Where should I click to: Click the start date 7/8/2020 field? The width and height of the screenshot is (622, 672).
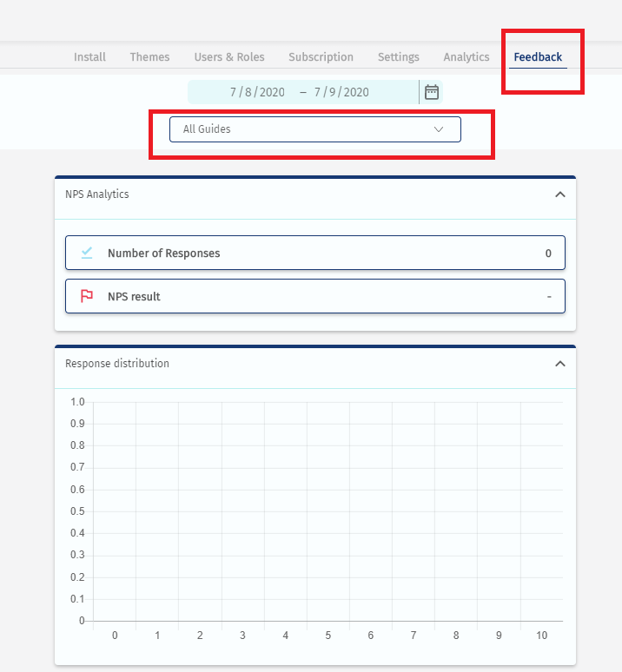(257, 92)
